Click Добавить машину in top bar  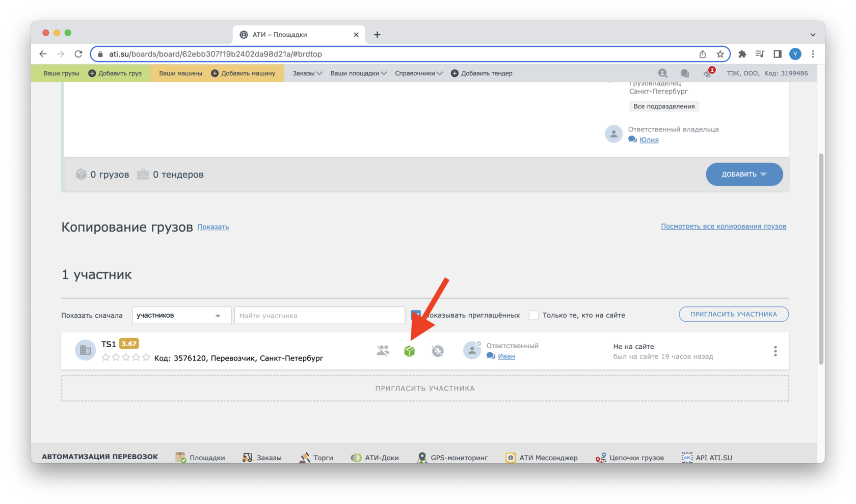243,73
